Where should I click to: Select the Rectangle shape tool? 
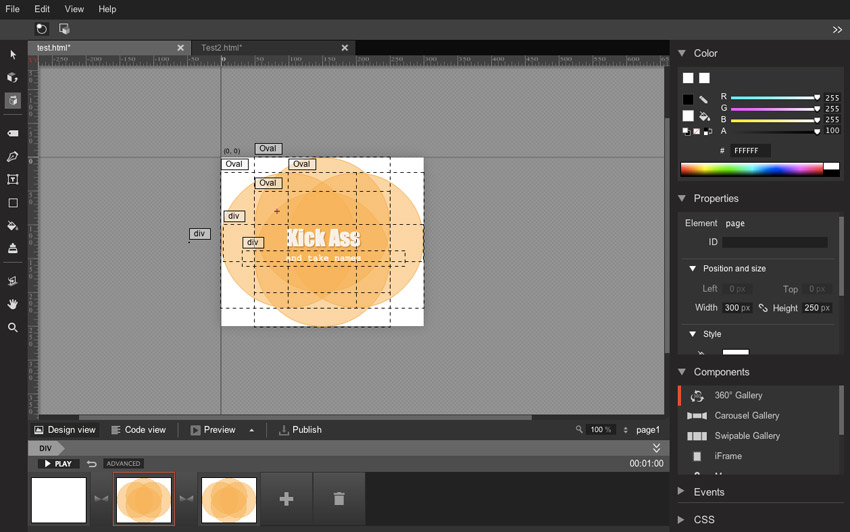(x=13, y=203)
